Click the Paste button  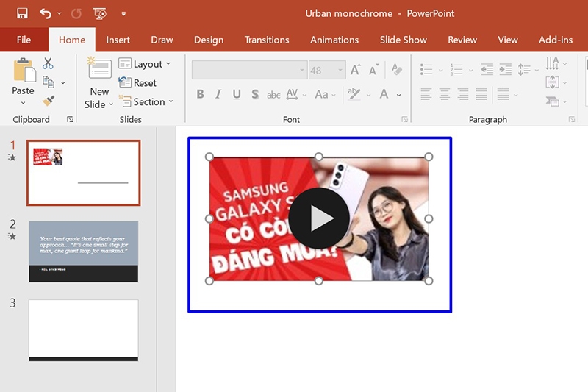(x=24, y=76)
